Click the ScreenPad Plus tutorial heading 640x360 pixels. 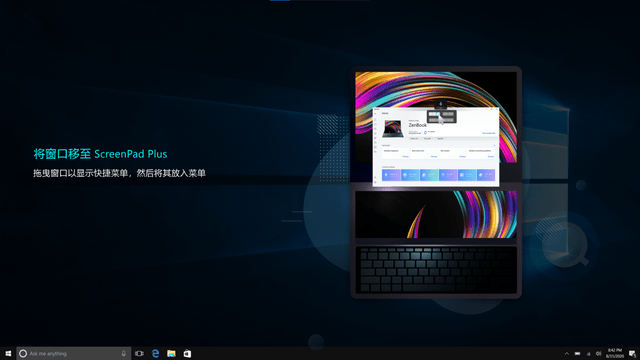tap(100, 154)
